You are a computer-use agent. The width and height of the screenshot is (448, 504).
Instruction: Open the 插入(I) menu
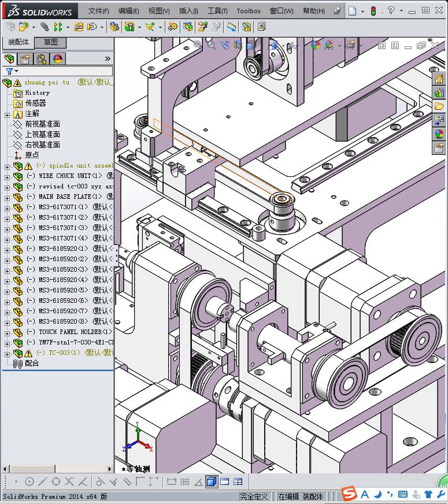pyautogui.click(x=188, y=11)
